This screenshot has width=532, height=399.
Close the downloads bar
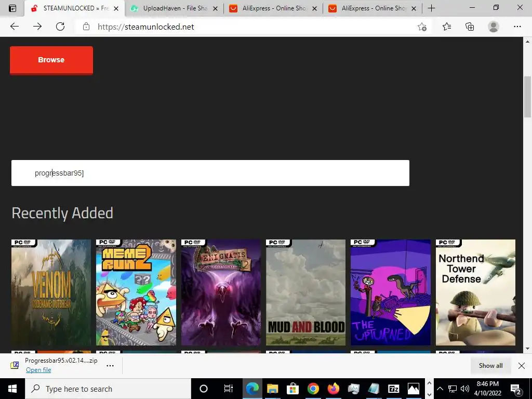point(522,365)
